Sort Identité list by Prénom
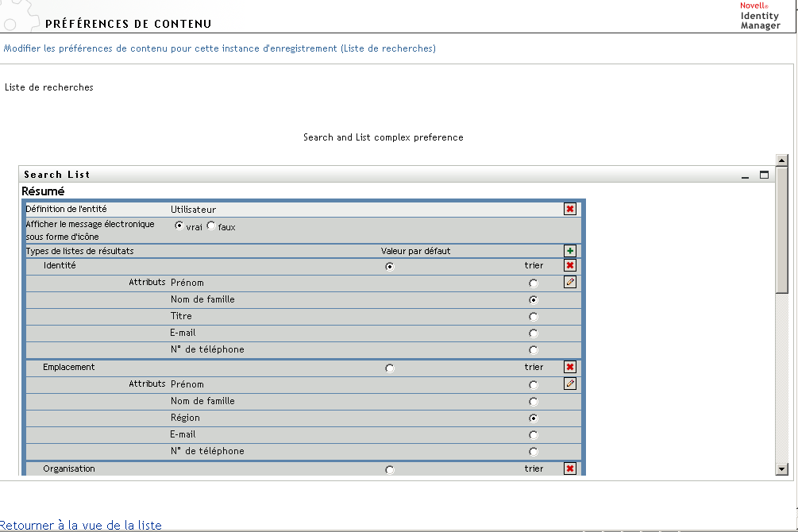Image resolution: width=798 pixels, height=532 pixels. [x=533, y=283]
